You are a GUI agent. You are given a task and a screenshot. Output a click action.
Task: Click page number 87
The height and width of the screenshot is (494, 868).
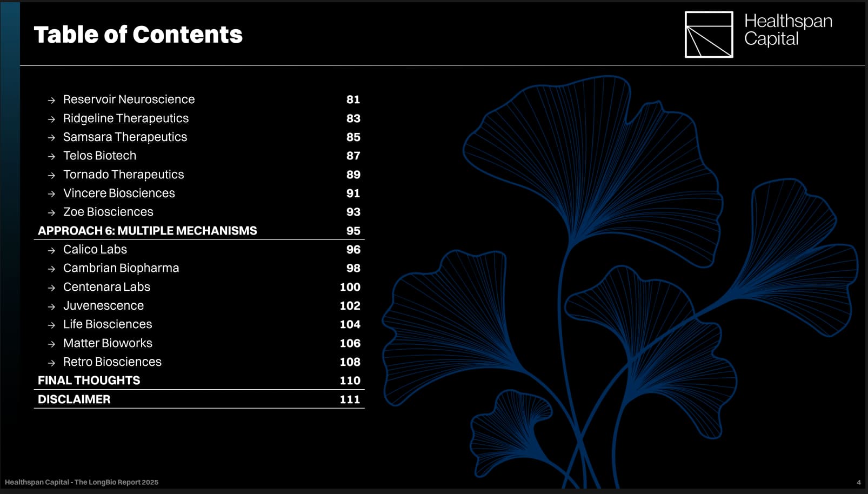pyautogui.click(x=353, y=156)
